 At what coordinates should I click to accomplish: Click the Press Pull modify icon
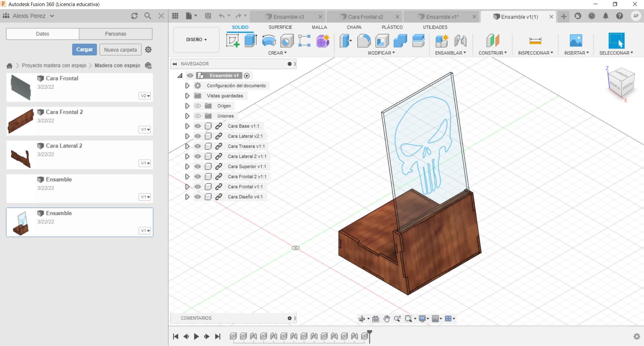[x=345, y=41]
